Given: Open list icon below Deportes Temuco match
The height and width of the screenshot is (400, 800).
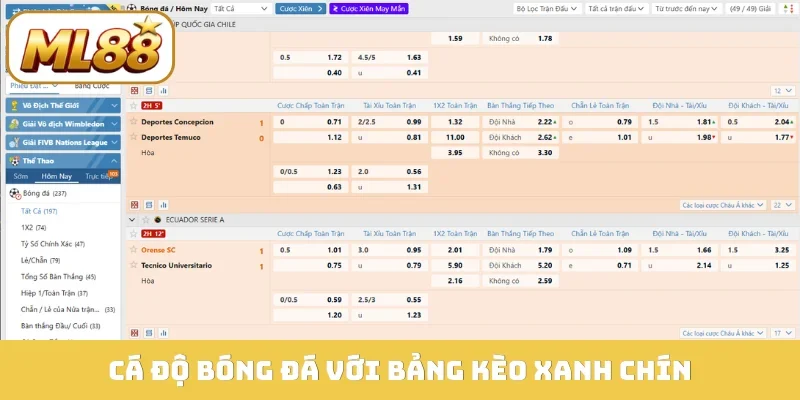Looking at the screenshot, I should [x=149, y=205].
